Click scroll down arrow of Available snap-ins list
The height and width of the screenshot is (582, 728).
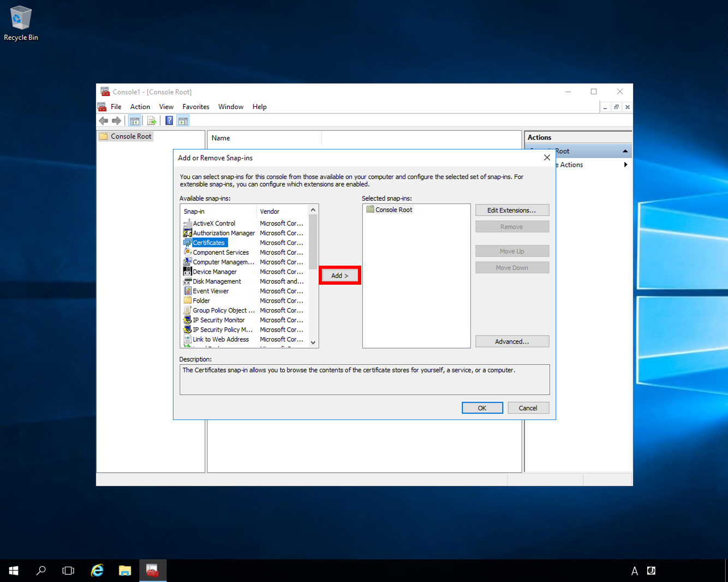click(313, 343)
